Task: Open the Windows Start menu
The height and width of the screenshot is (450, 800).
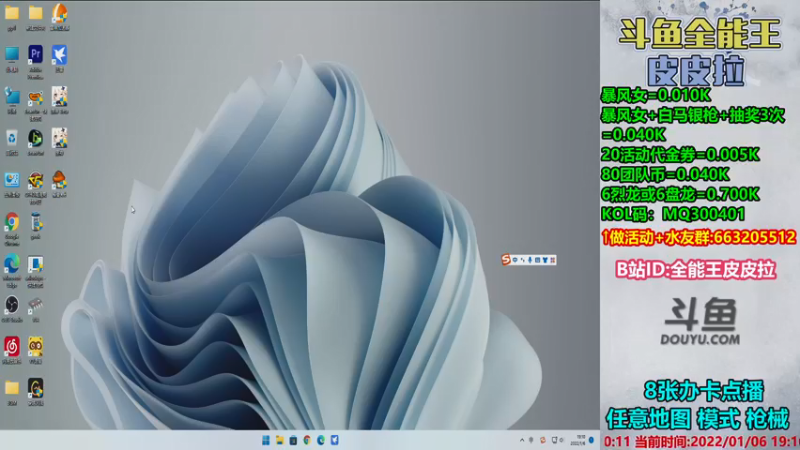Action: (266, 440)
